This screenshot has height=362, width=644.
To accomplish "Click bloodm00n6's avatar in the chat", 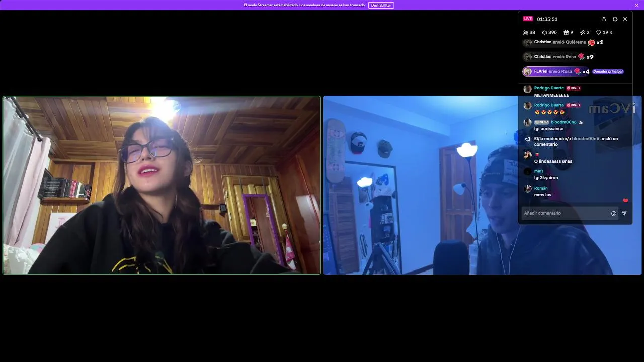I will pos(527,122).
